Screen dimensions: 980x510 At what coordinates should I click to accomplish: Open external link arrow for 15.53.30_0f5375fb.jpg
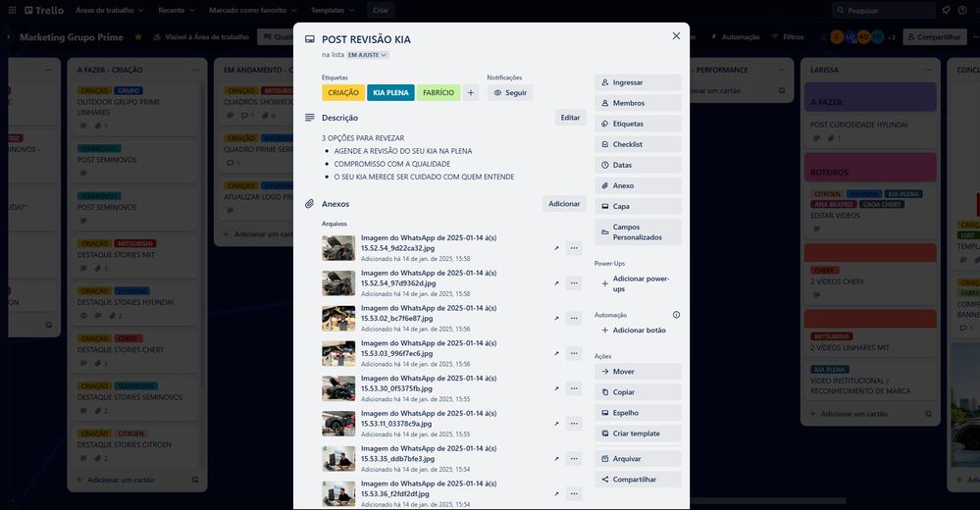(556, 388)
